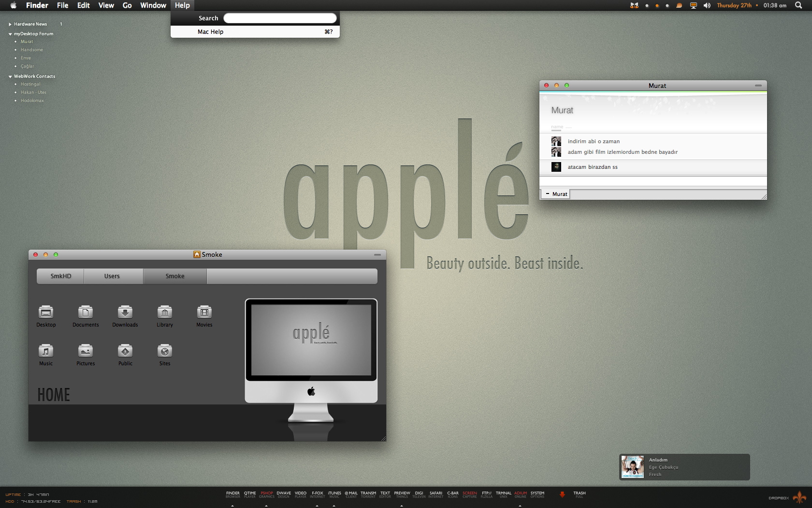Click the red downloads arrow in dock
This screenshot has height=508, width=812.
point(562,494)
